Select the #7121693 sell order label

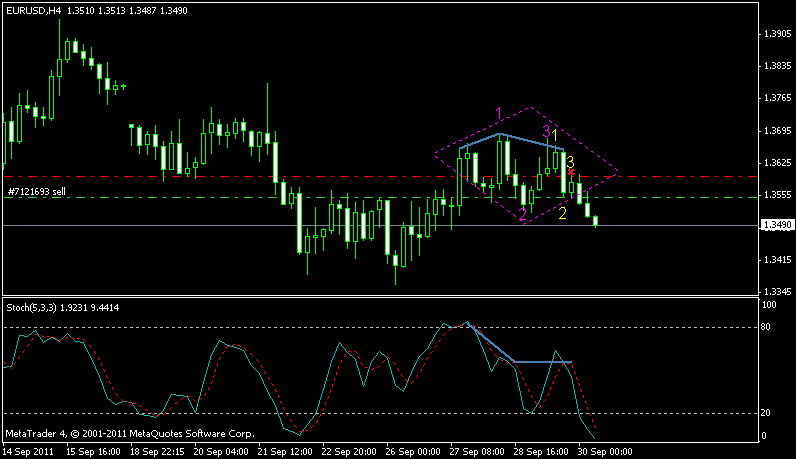(x=37, y=192)
